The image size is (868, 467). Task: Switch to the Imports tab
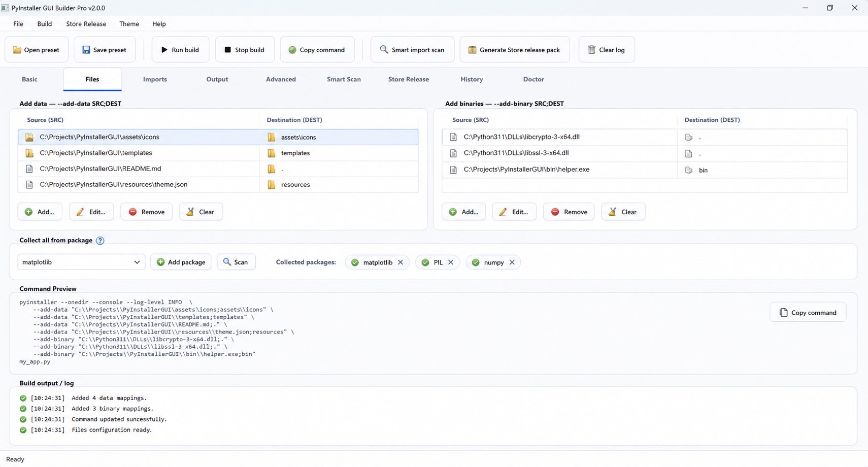click(155, 79)
